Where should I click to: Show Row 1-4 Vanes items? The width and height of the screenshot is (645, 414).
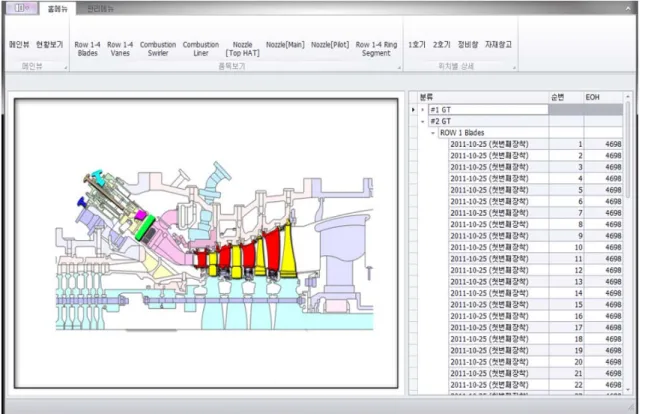click(120, 49)
